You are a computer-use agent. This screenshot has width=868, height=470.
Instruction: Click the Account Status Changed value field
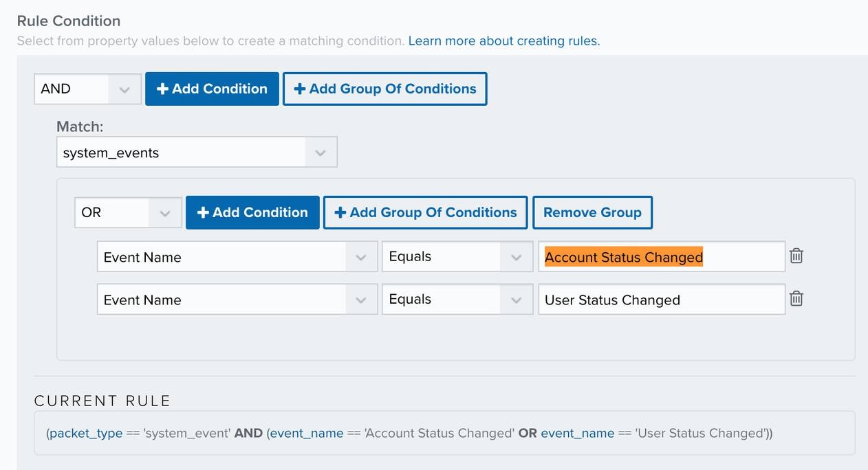pyautogui.click(x=660, y=257)
